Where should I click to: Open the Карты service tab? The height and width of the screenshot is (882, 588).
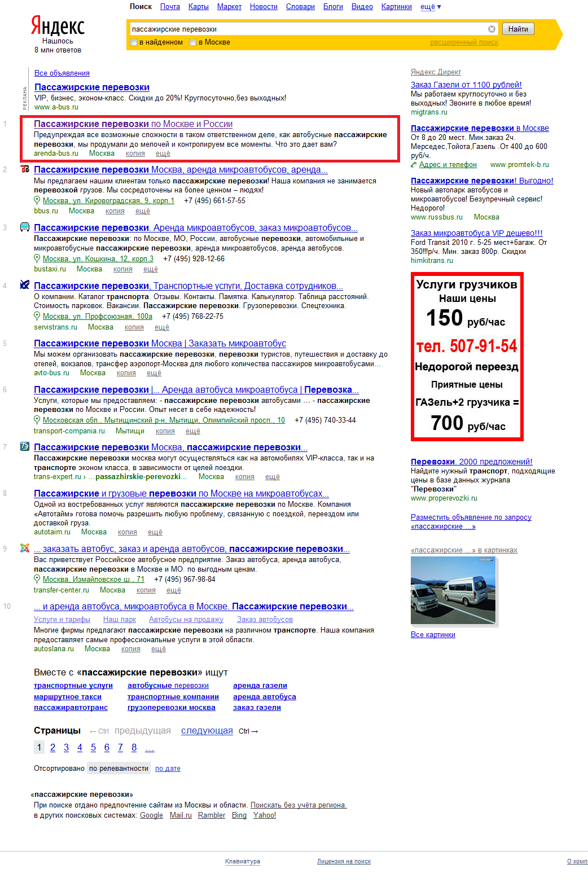(199, 7)
